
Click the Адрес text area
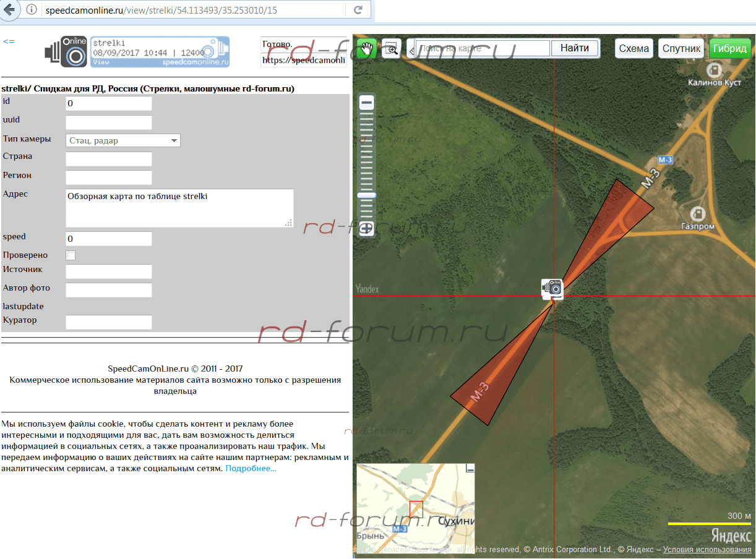click(179, 208)
